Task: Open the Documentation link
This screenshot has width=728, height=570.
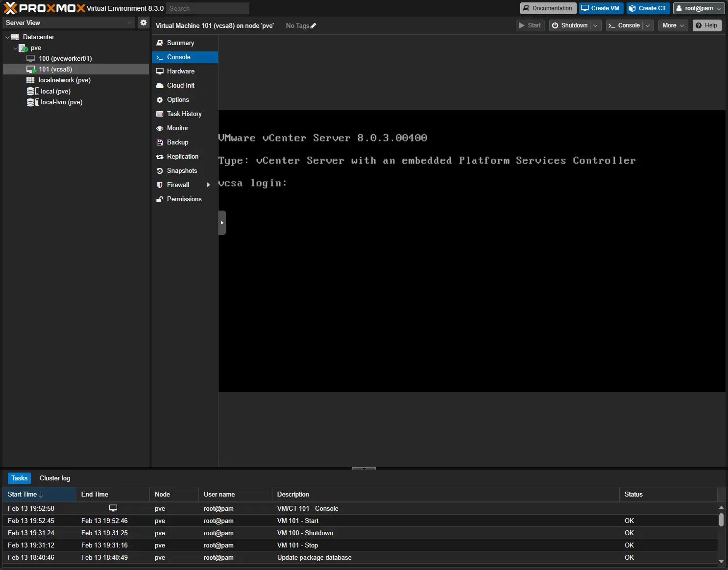Action: pos(548,8)
